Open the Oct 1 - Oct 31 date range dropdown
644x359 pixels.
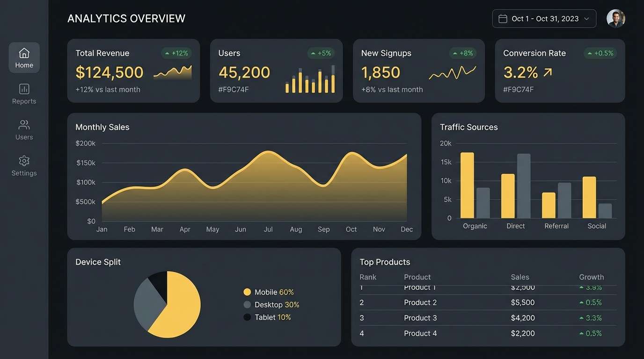[544, 18]
